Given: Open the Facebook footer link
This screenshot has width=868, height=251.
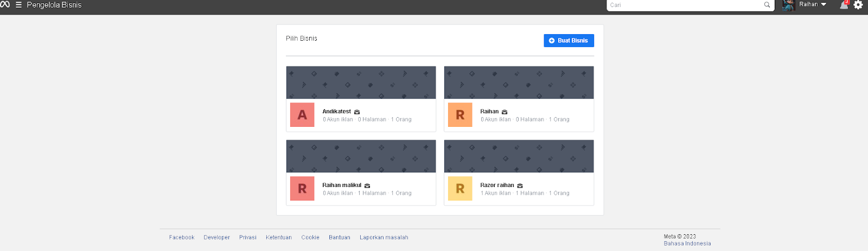Looking at the screenshot, I should (182, 237).
